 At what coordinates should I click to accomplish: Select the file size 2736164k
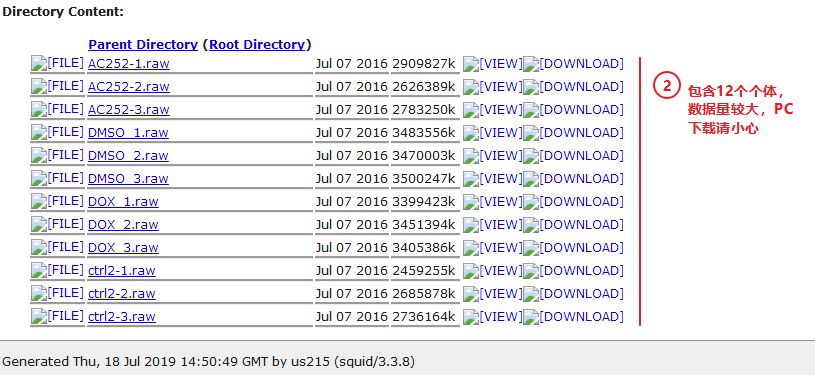(424, 316)
